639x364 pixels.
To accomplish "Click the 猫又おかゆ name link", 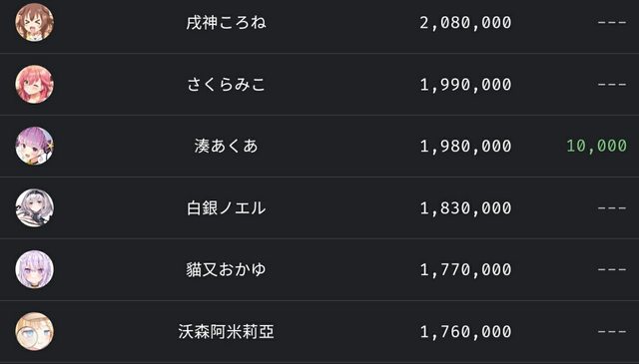I will [227, 269].
